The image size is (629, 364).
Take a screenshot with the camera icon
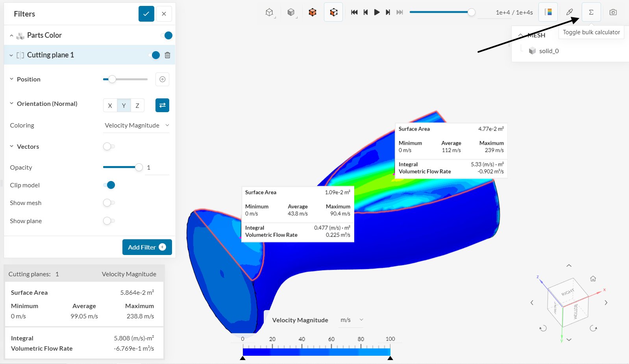coord(613,12)
